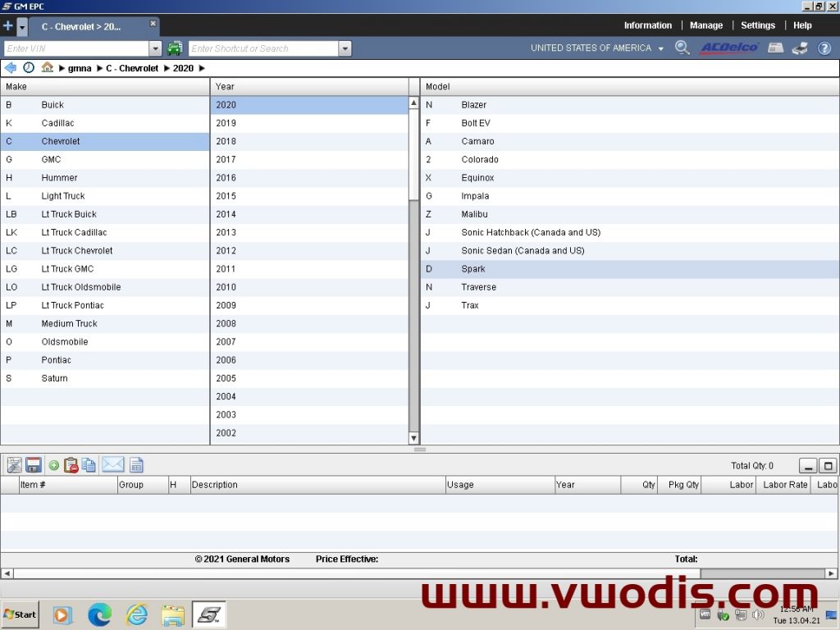840x630 pixels.
Task: Select Traverse model
Action: click(x=630, y=286)
